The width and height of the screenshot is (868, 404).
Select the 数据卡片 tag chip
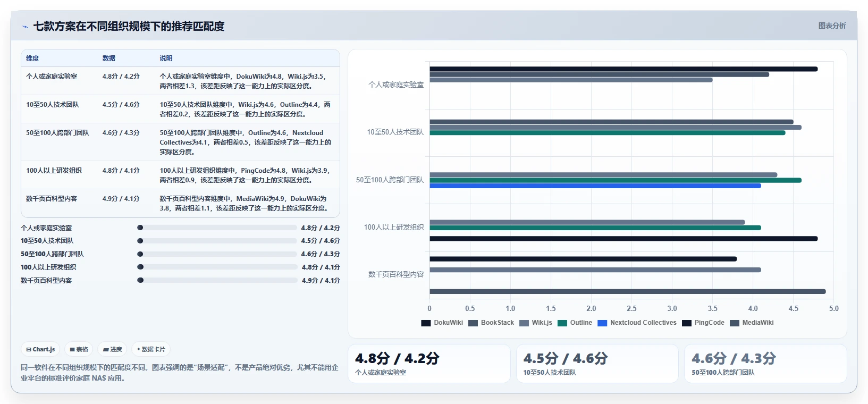click(151, 349)
